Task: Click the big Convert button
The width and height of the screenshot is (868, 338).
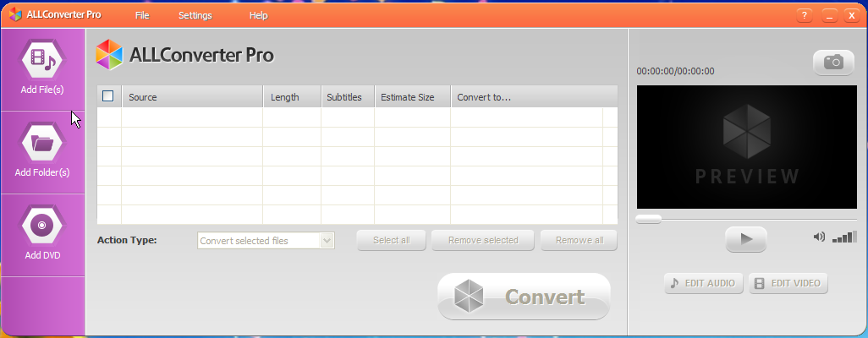Action: coord(524,297)
